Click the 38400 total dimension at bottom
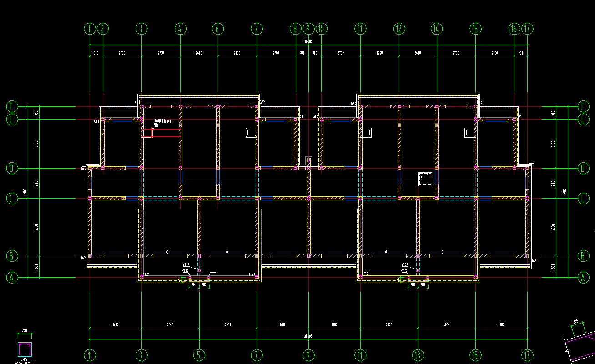Image resolution: width=595 pixels, height=364 pixels. [308, 336]
